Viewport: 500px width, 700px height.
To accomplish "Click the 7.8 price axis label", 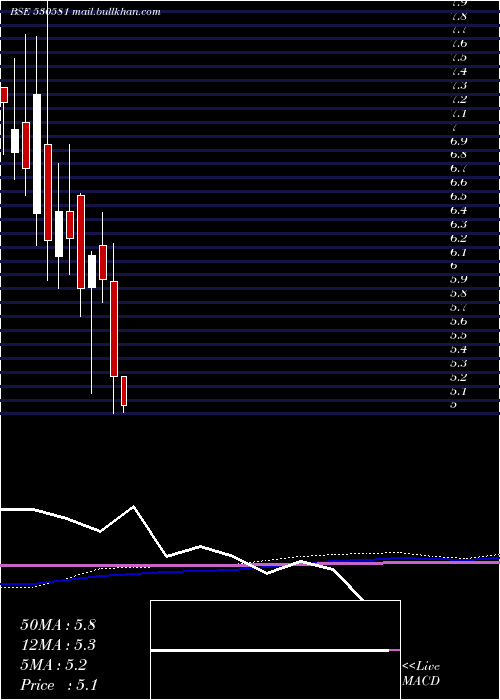I will pos(459,17).
